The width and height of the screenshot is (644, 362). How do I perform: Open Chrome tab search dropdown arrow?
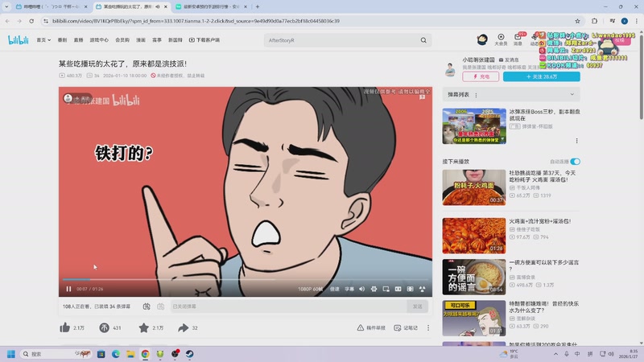click(x=6, y=6)
